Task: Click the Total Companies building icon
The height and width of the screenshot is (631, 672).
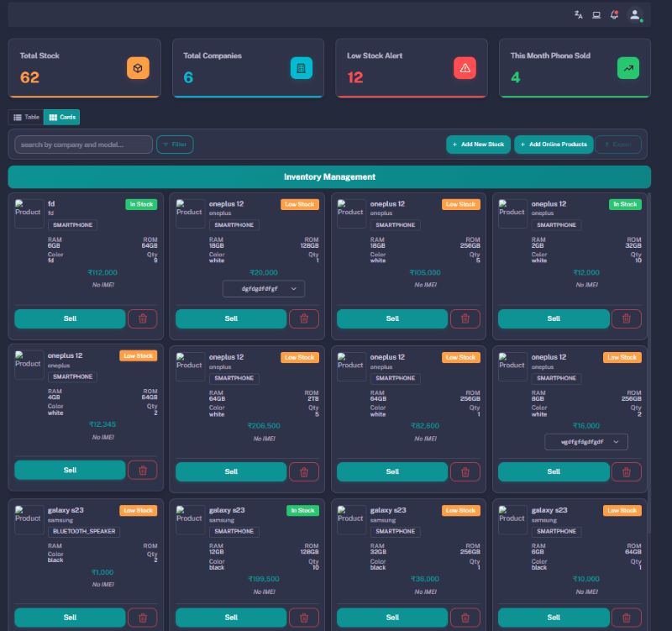Action: (302, 68)
